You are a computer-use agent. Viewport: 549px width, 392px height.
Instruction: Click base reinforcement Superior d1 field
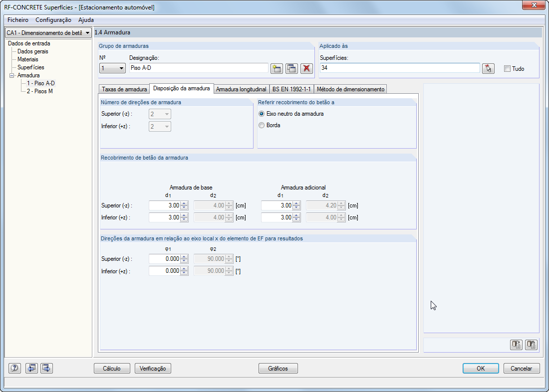pyautogui.click(x=165, y=205)
